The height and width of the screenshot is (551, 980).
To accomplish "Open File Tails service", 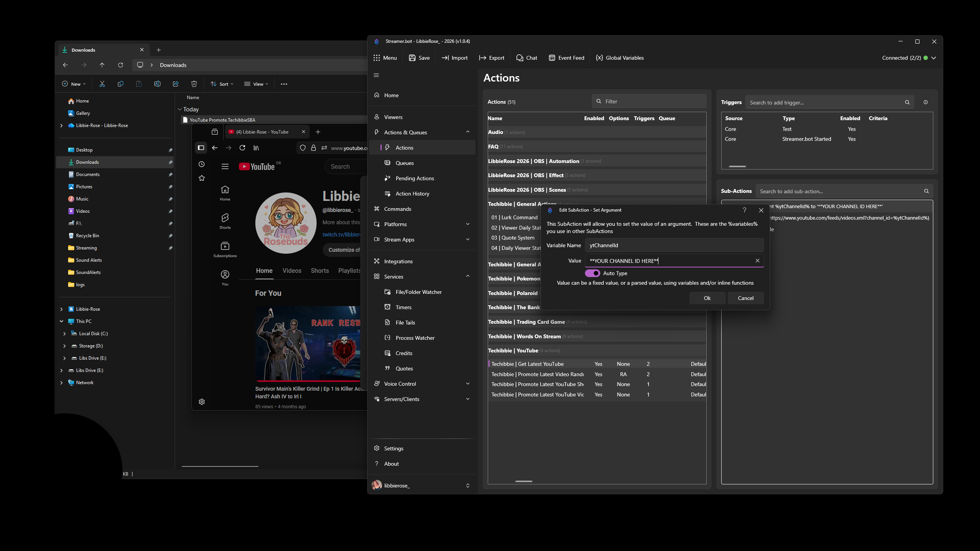I will click(x=422, y=323).
